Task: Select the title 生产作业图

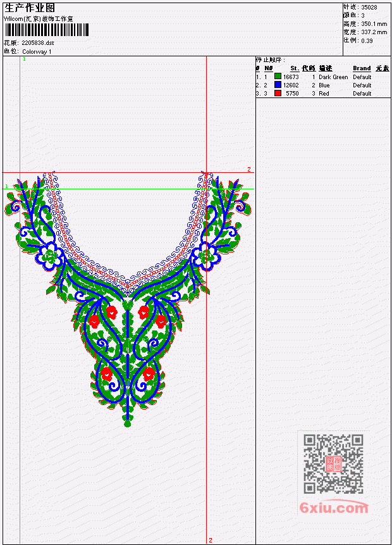Action: coord(30,8)
